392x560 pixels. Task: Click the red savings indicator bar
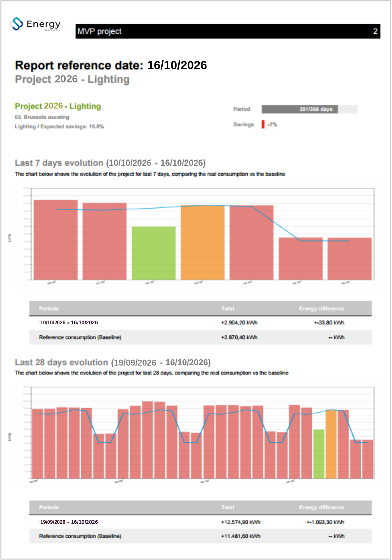point(263,124)
